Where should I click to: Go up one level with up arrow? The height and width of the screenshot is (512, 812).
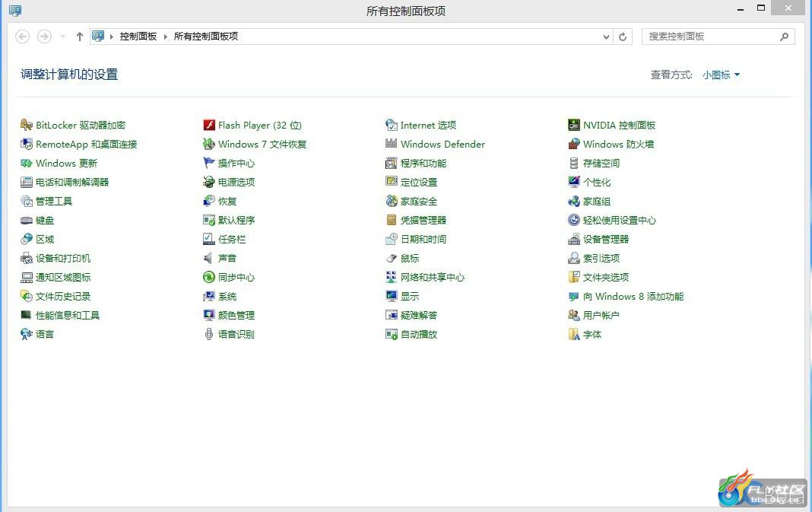(79, 37)
